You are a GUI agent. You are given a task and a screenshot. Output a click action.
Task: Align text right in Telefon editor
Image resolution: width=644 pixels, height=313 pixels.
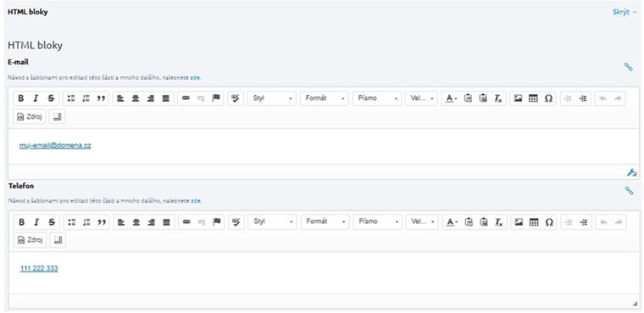click(152, 222)
